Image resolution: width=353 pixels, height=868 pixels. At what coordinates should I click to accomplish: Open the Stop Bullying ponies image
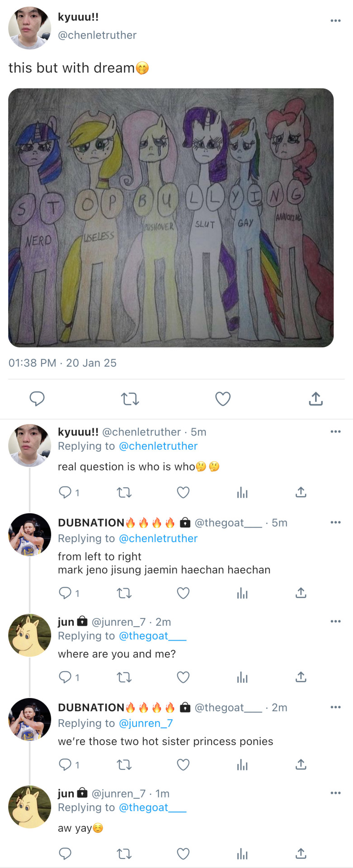click(171, 218)
